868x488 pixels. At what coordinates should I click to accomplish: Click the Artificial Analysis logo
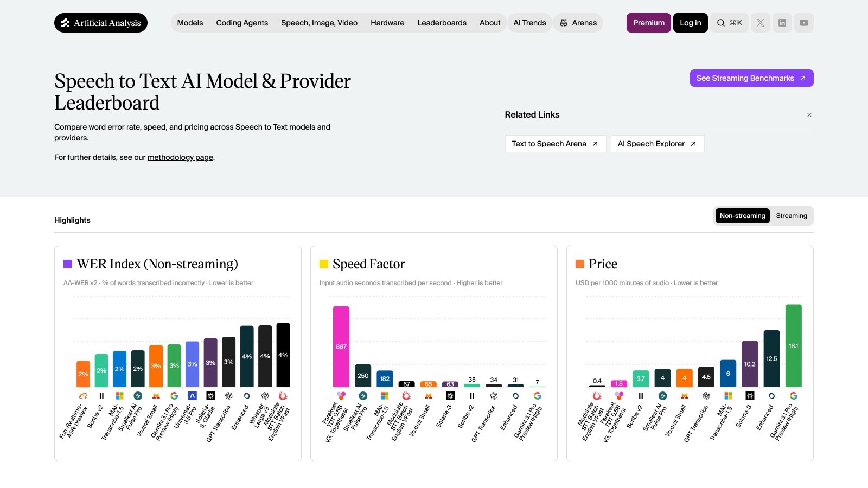point(101,23)
